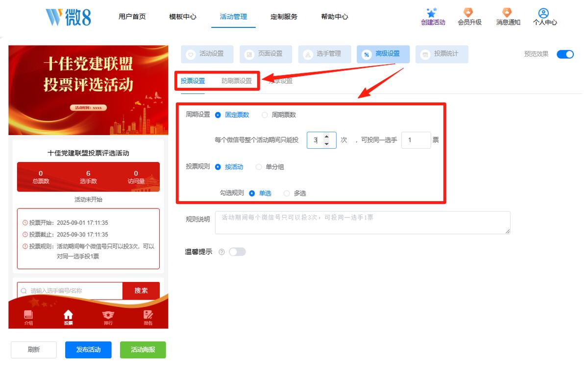Switch to 高级设置 tab
This screenshot has width=588, height=374.
383,54
